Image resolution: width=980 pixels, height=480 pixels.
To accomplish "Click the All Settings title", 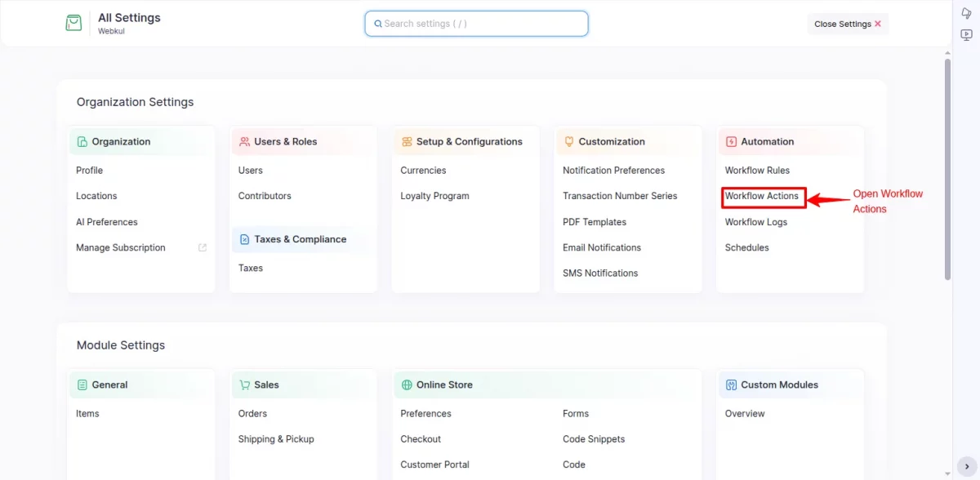I will [129, 18].
